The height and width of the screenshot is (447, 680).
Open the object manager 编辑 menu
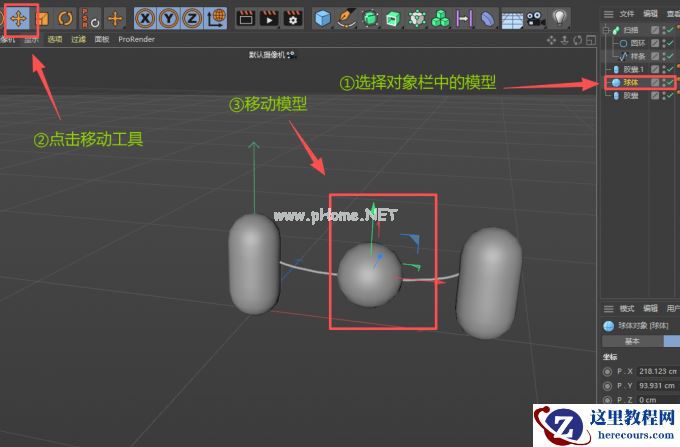tap(650, 14)
